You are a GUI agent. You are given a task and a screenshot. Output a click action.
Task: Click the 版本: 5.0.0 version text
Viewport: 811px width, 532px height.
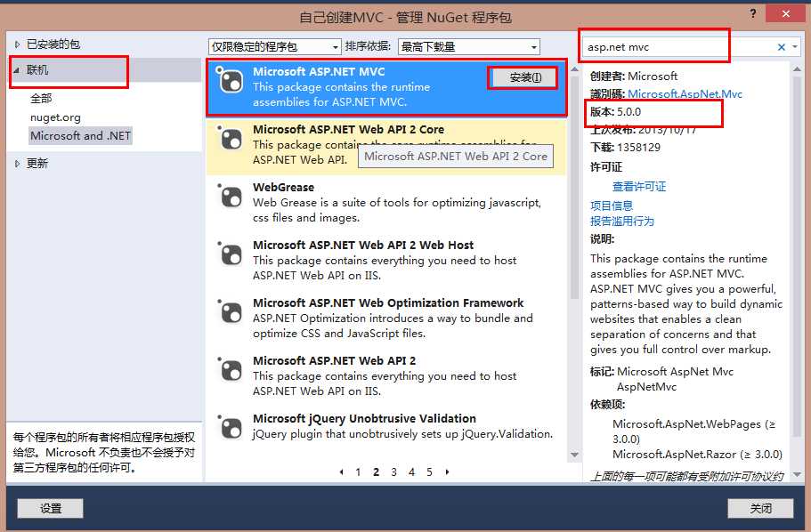pos(615,112)
